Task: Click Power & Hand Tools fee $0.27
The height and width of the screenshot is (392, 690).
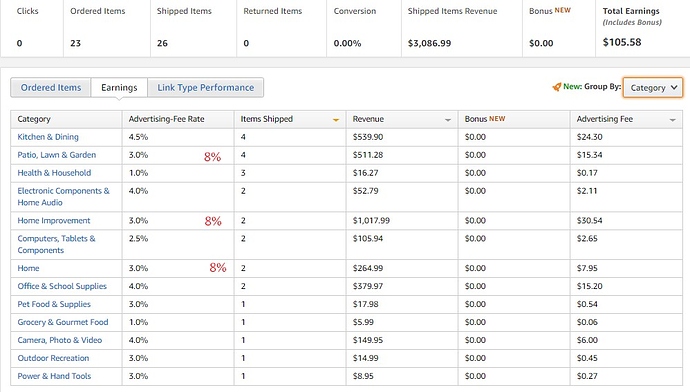Action: (x=587, y=376)
